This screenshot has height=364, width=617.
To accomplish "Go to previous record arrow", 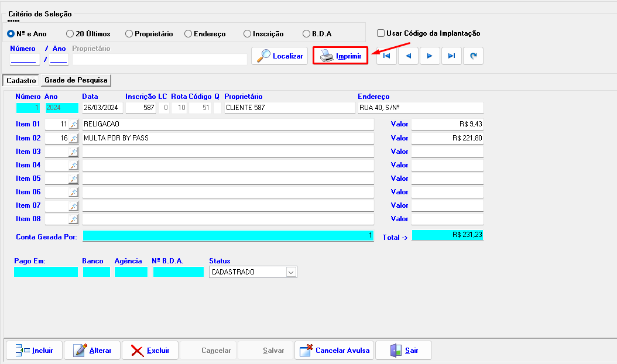I will (408, 56).
